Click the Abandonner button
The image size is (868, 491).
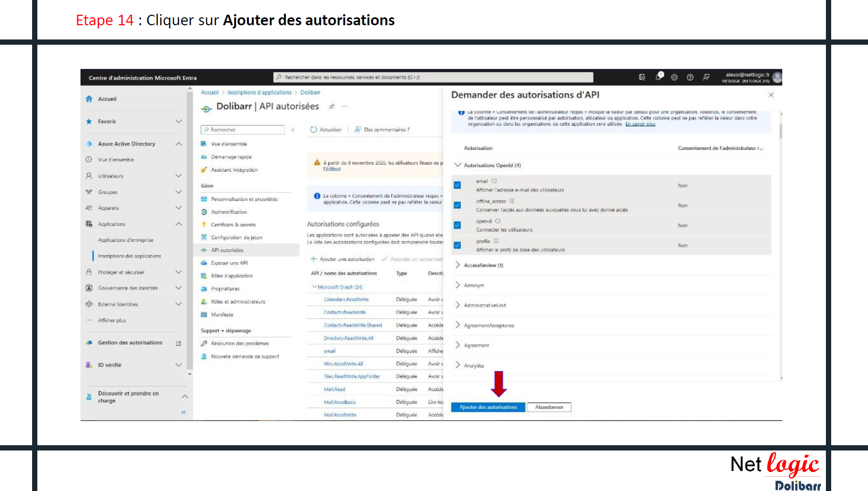[549, 407]
